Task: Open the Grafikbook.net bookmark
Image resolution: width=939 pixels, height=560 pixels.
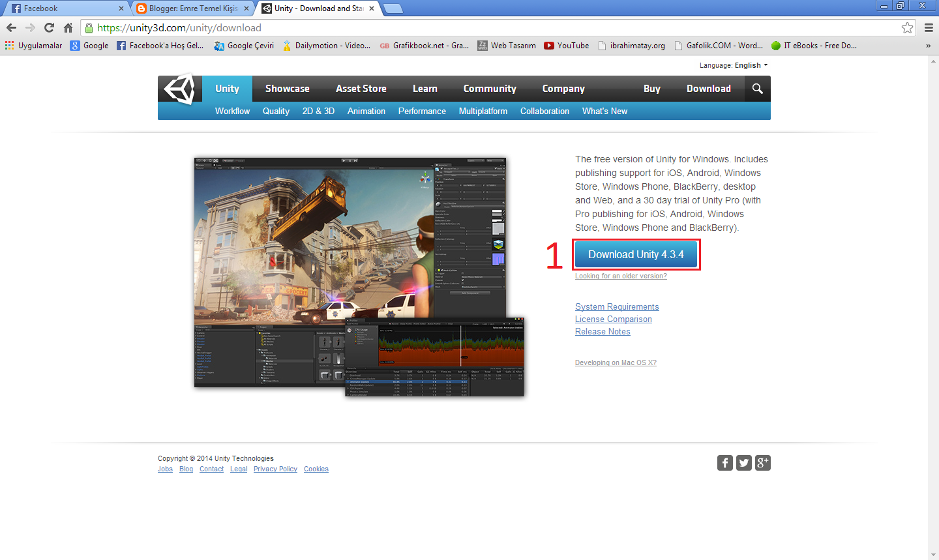Action: pyautogui.click(x=424, y=46)
